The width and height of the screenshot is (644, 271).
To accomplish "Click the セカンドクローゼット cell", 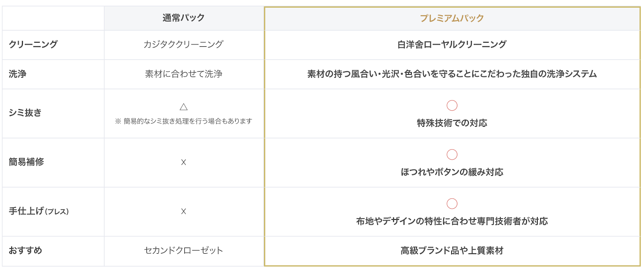I will pos(184,250).
